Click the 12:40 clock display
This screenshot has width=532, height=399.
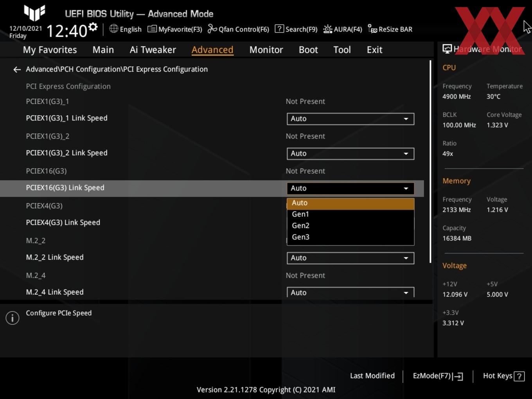click(x=66, y=31)
